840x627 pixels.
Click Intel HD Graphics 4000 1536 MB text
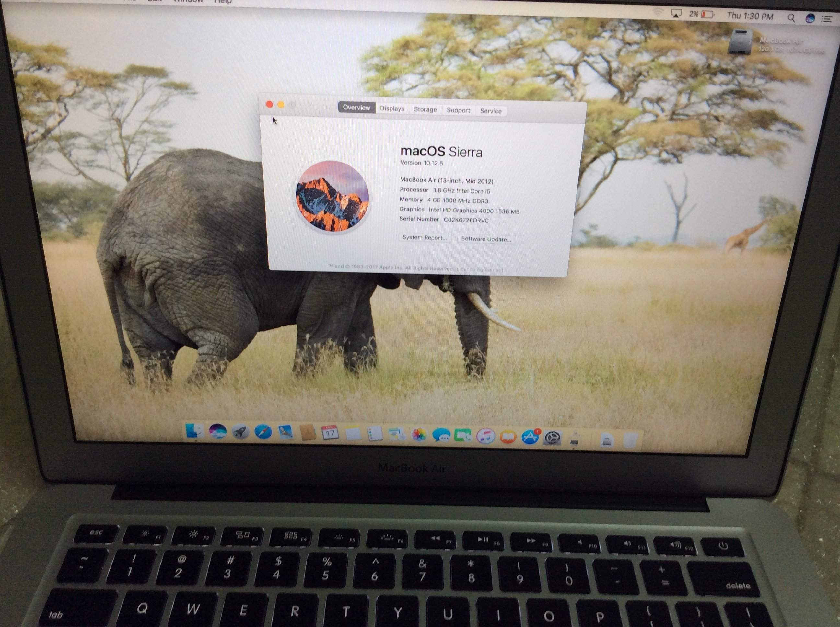474,211
